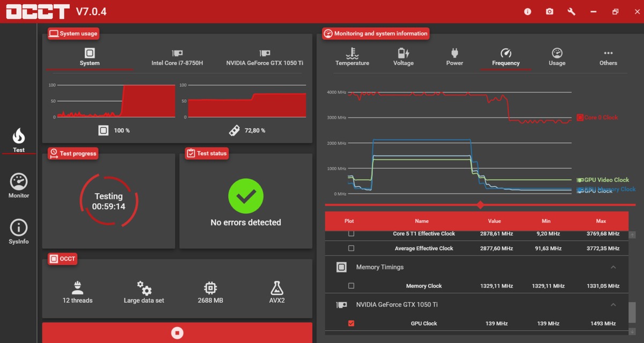Image resolution: width=644 pixels, height=343 pixels.
Task: Click the system CPU usage graph
Action: pyautogui.click(x=116, y=101)
